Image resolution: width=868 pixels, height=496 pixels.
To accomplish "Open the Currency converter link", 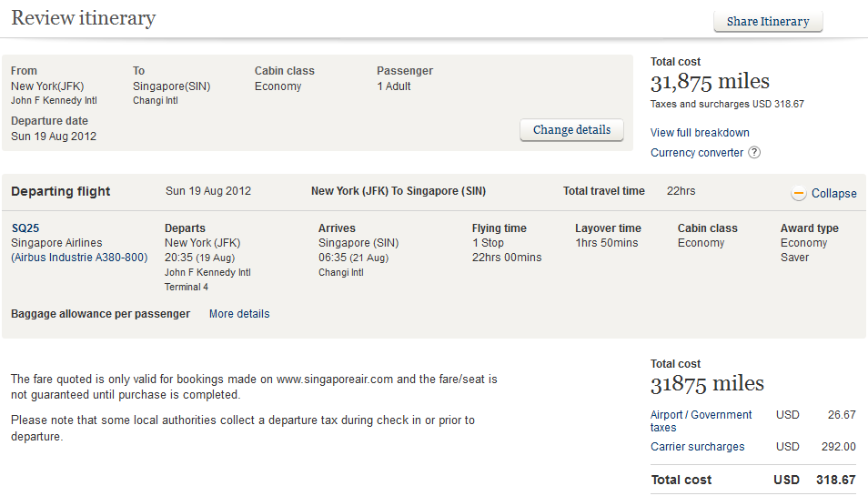I will pyautogui.click(x=697, y=153).
